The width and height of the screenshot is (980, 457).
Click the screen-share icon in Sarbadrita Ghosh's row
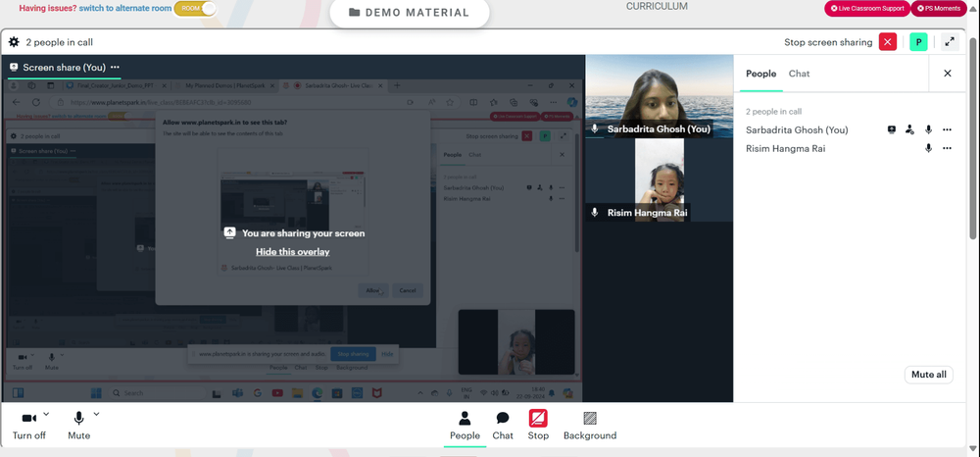[x=892, y=129]
